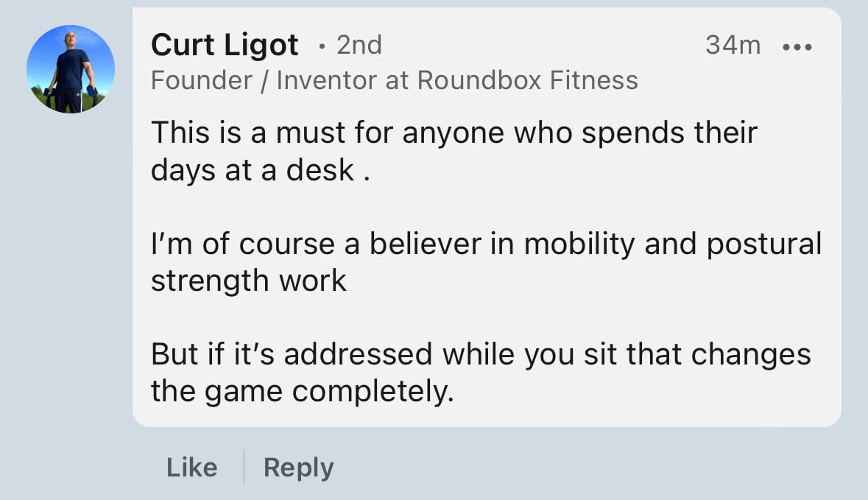
Task: Click the empty area right of Reply
Action: pyautogui.click(x=587, y=468)
